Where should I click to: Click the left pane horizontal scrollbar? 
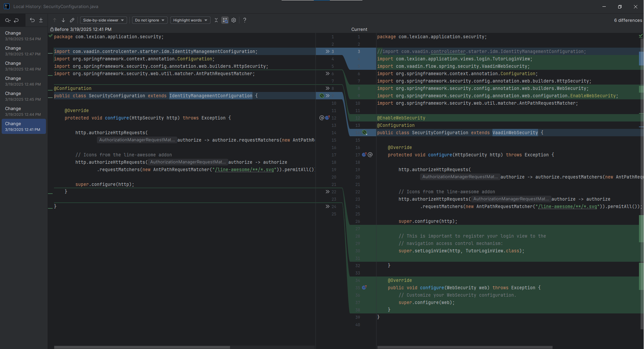pyautogui.click(x=142, y=347)
